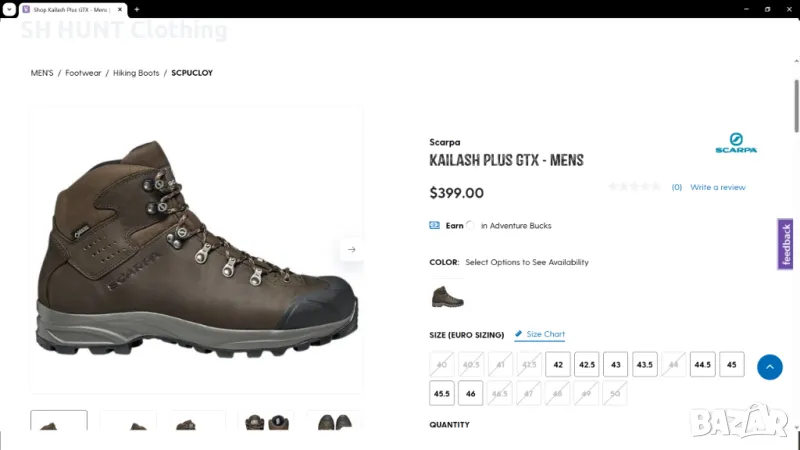Go to MEN'S breadcrumb
The width and height of the screenshot is (800, 450).
[x=42, y=73]
